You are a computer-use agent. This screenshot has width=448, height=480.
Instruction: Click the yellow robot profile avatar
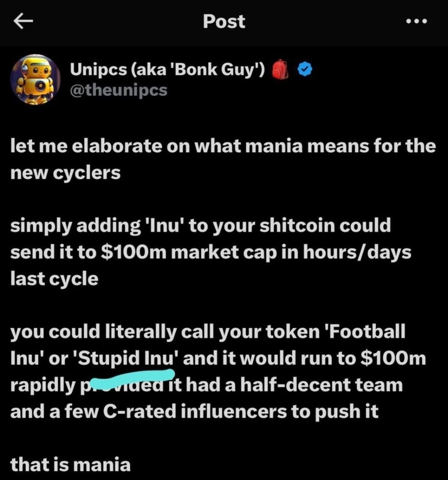(x=35, y=79)
